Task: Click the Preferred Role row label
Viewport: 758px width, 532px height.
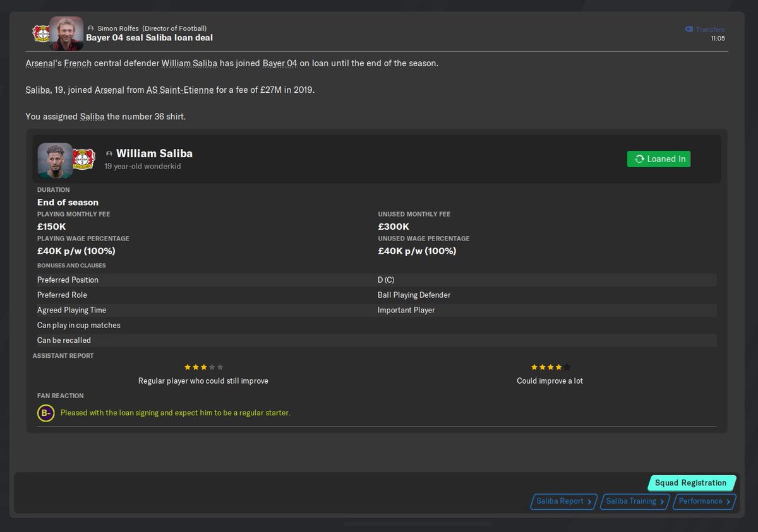Action: coord(62,295)
